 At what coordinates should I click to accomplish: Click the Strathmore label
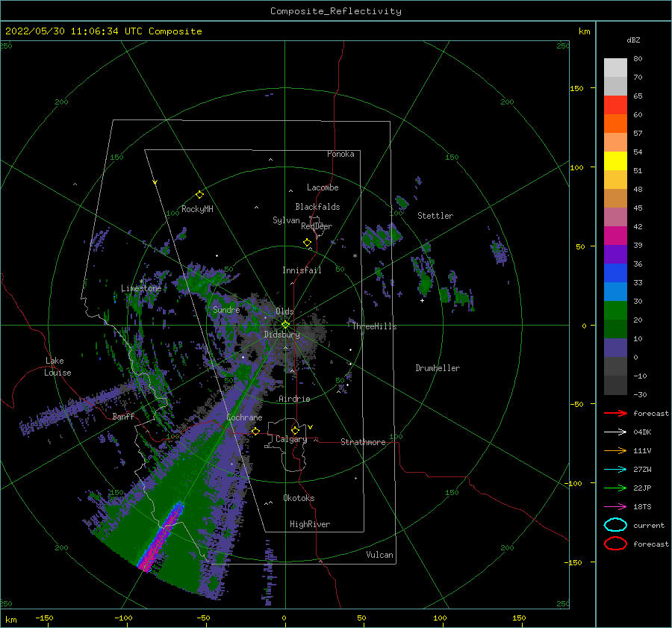coord(363,442)
